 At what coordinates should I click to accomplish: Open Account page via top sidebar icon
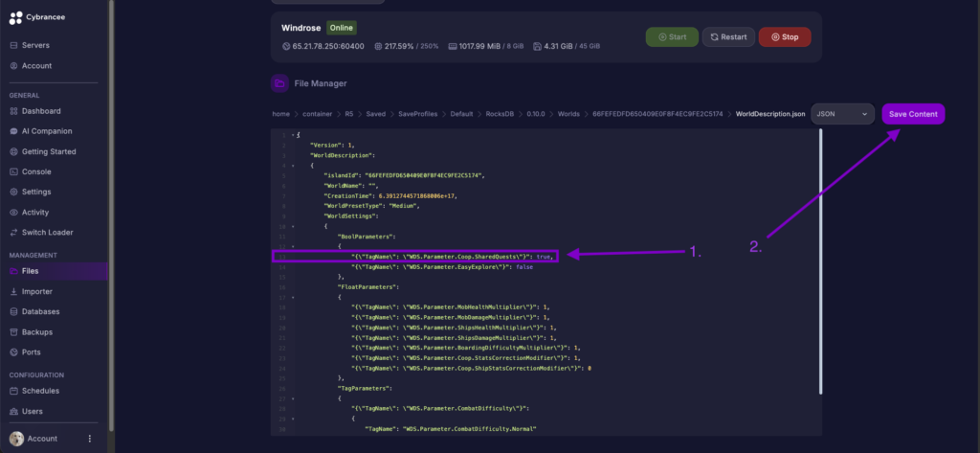pos(13,66)
